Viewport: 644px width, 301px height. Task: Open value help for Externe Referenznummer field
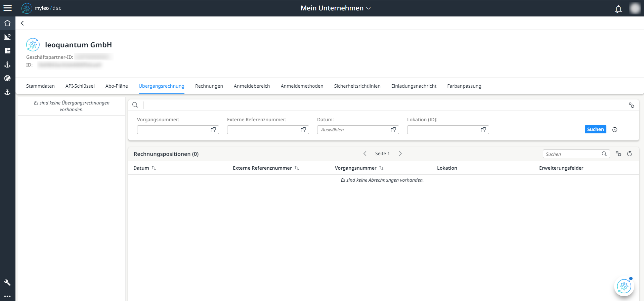click(303, 130)
